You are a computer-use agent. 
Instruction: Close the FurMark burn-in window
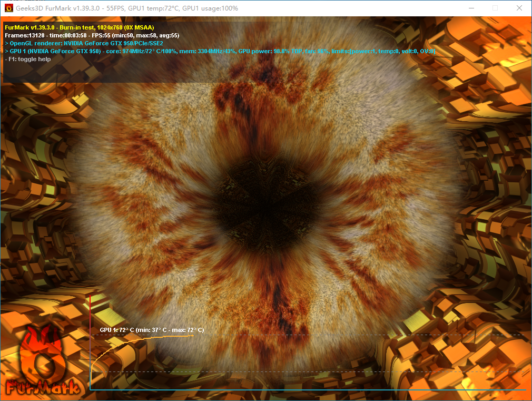click(x=519, y=8)
